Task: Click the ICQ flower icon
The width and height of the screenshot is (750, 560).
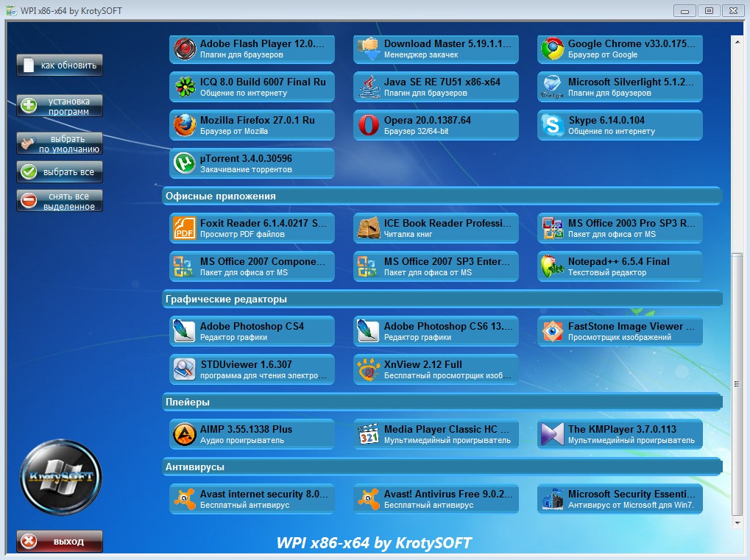Action: click(185, 87)
